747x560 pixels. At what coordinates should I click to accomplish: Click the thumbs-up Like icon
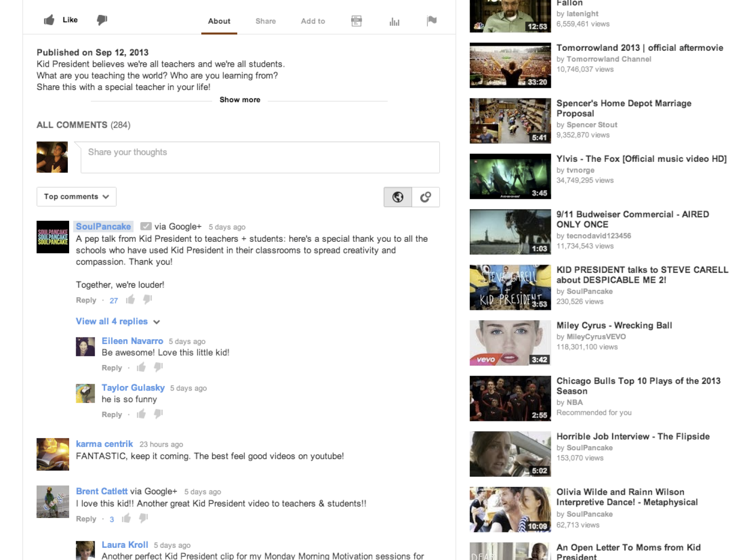(49, 20)
